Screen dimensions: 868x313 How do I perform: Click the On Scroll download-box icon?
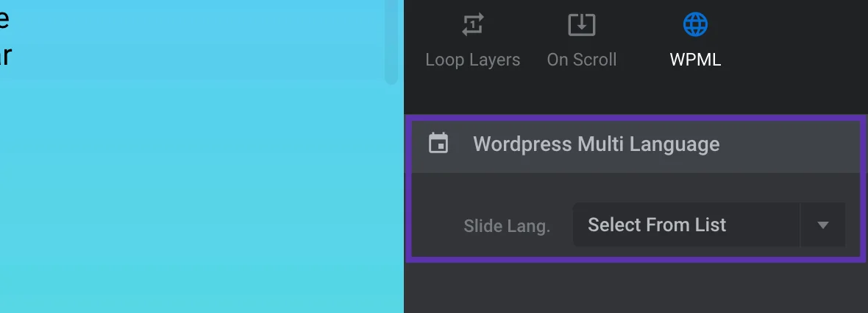point(581,25)
